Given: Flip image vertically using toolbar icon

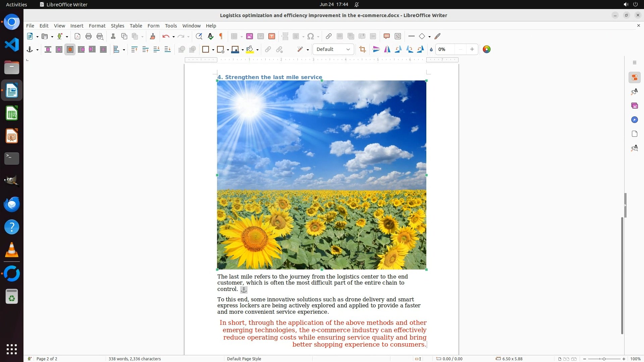Looking at the screenshot, I should pyautogui.click(x=376, y=50).
